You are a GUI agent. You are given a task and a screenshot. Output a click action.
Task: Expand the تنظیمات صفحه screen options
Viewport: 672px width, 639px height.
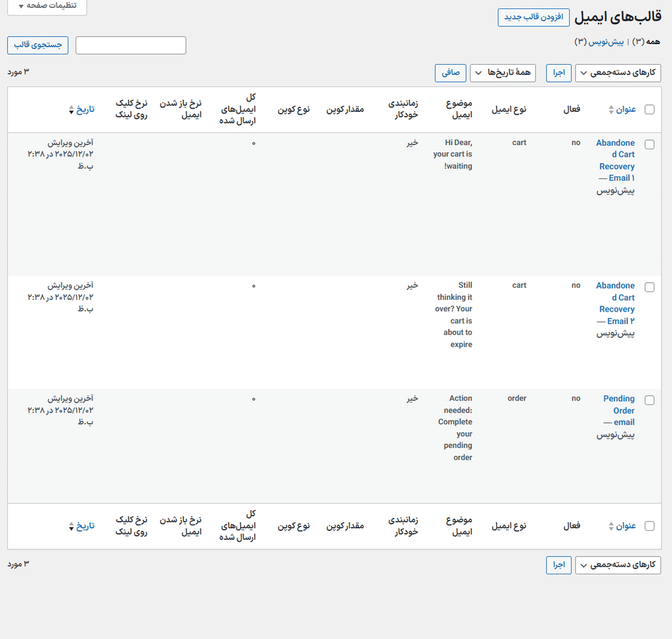(x=47, y=6)
